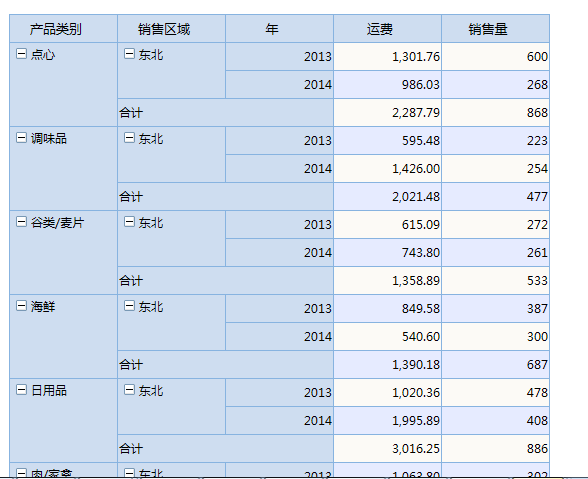Collapse the 谷类/麦片 category group

[21, 222]
